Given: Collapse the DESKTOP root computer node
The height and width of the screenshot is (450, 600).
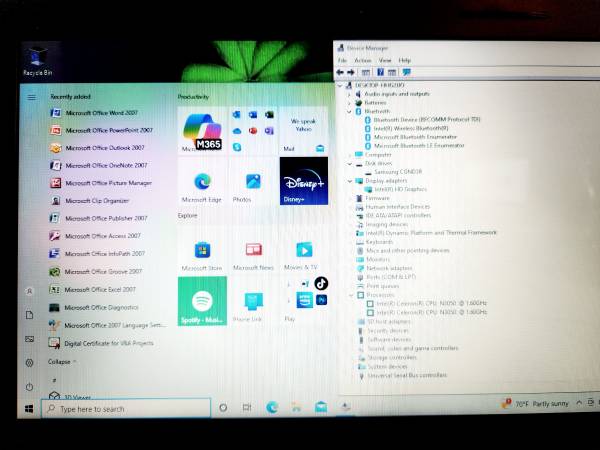Looking at the screenshot, I should tap(340, 85).
